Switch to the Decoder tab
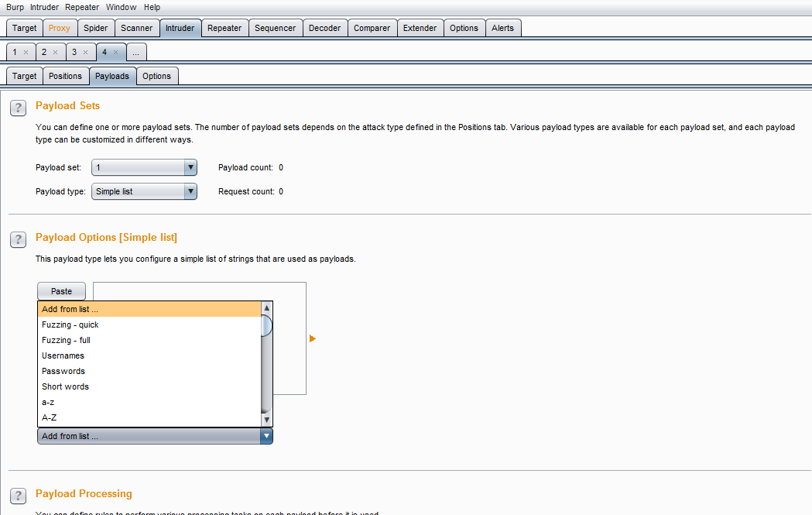812x515 pixels. 324,28
